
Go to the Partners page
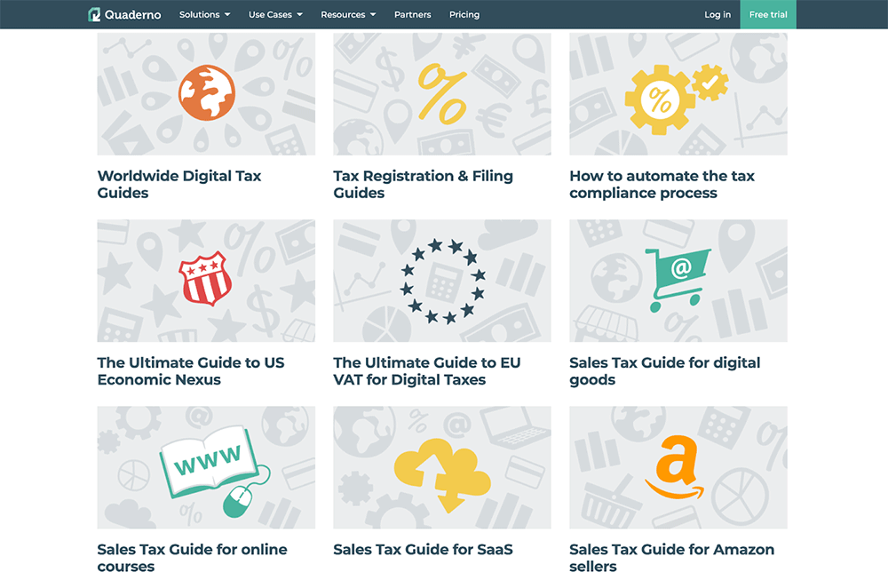[412, 14]
